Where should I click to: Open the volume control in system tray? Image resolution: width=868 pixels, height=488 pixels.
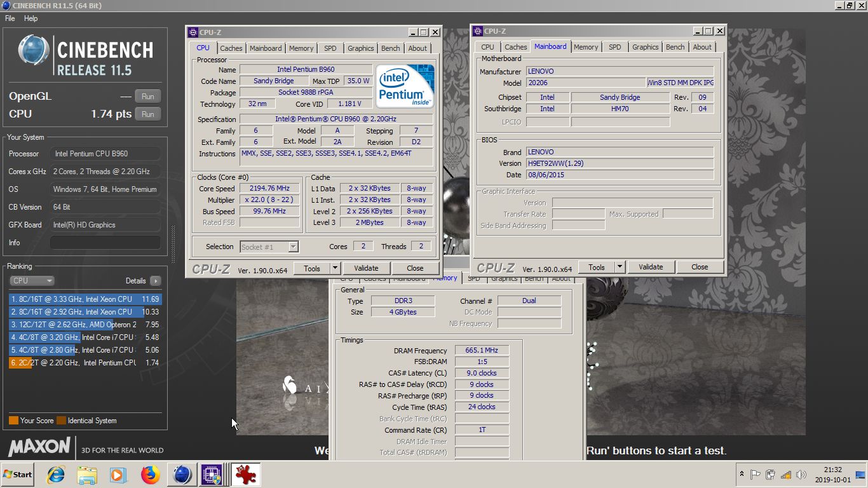pyautogui.click(x=801, y=475)
